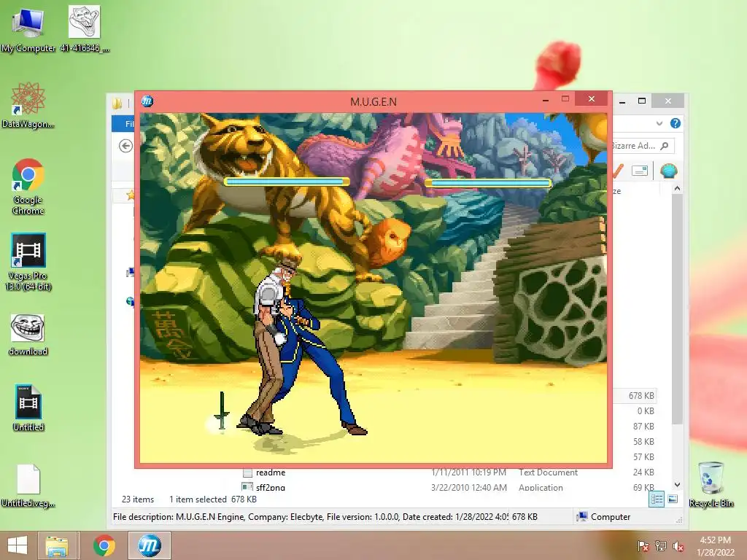This screenshot has height=560, width=747.
Task: Collapse the Explorer ribbon with the chevron
Action: point(659,123)
